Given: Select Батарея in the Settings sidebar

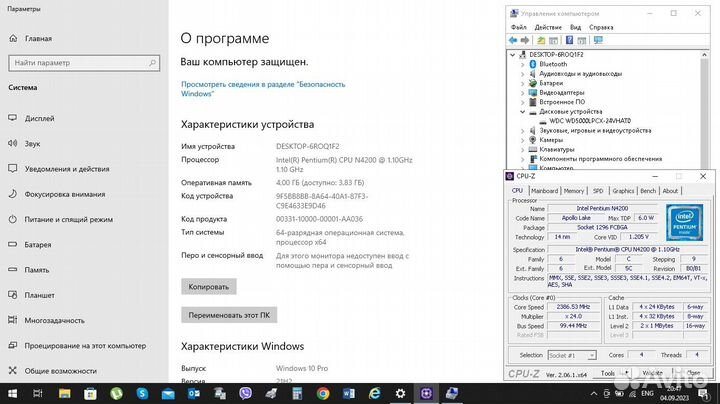Looking at the screenshot, I should tap(30, 245).
